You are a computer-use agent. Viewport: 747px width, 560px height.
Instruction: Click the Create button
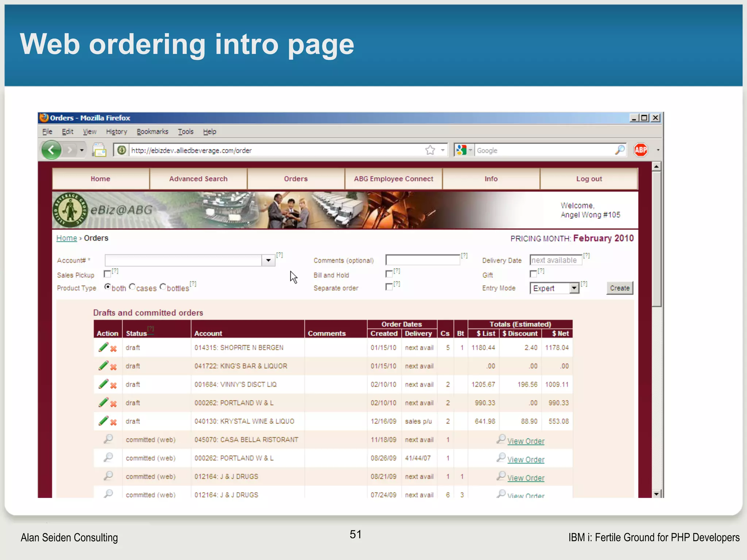click(x=620, y=288)
